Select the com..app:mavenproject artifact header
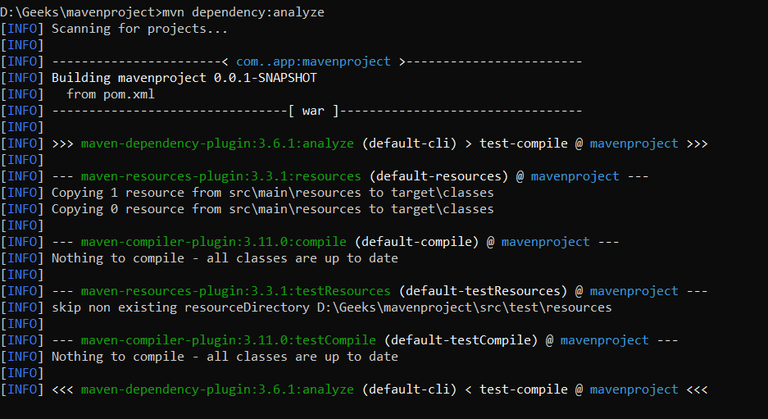 click(313, 61)
